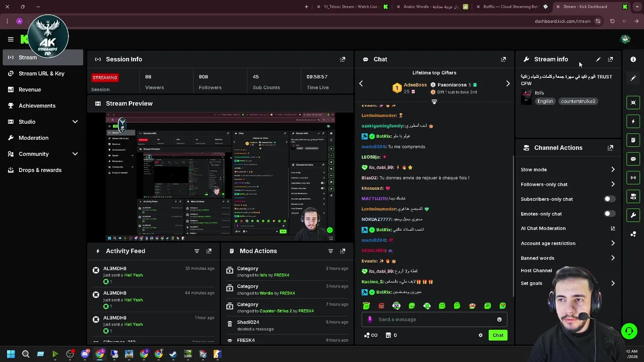Click the store points icon below chat

[388, 335]
